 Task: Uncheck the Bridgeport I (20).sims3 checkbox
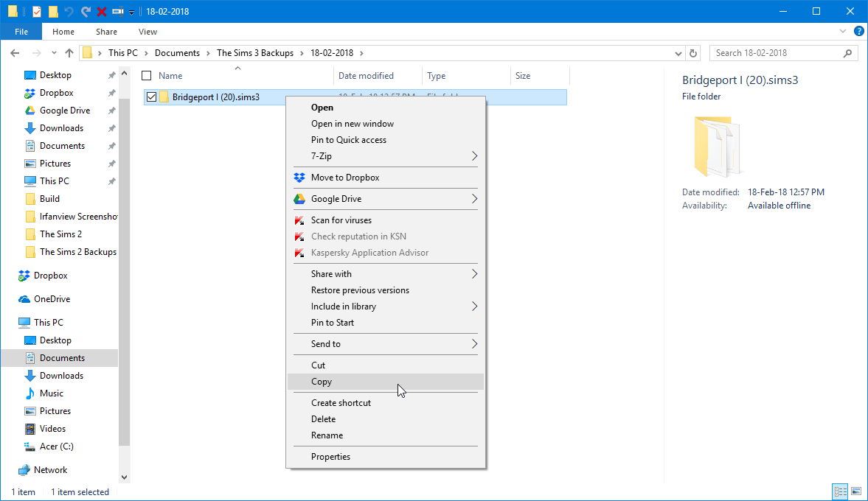pyautogui.click(x=152, y=97)
